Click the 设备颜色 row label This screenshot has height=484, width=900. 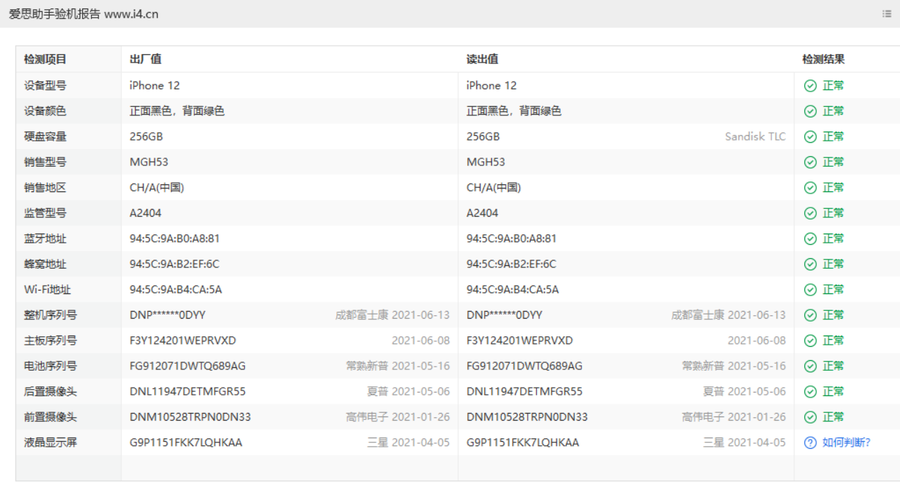45,111
